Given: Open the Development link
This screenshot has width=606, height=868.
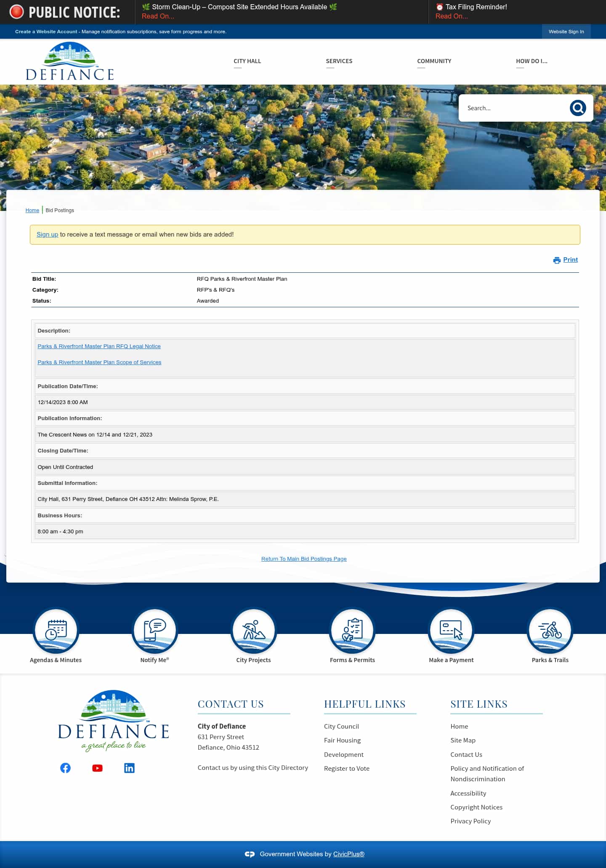Looking at the screenshot, I should pos(344,755).
